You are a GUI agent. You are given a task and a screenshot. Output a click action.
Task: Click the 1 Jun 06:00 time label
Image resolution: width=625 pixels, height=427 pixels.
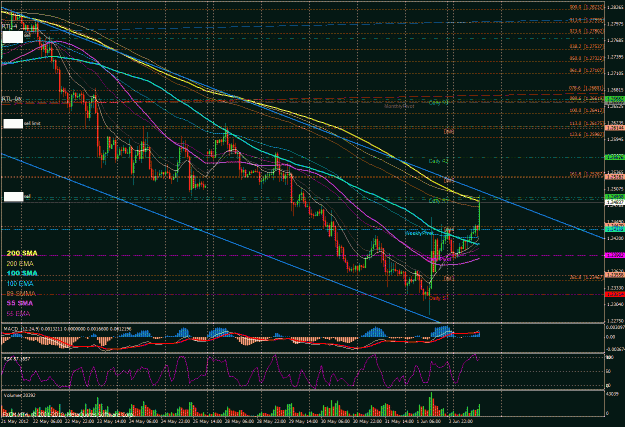point(428,421)
